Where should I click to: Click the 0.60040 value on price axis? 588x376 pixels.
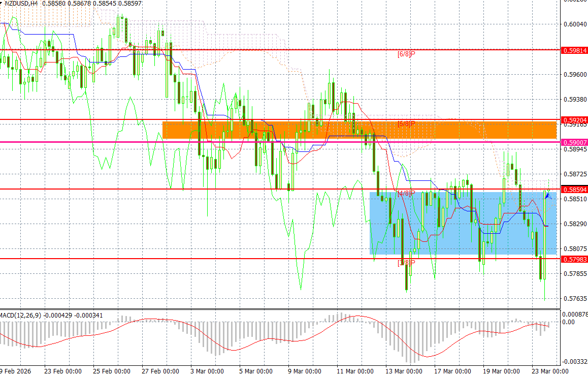click(x=575, y=24)
